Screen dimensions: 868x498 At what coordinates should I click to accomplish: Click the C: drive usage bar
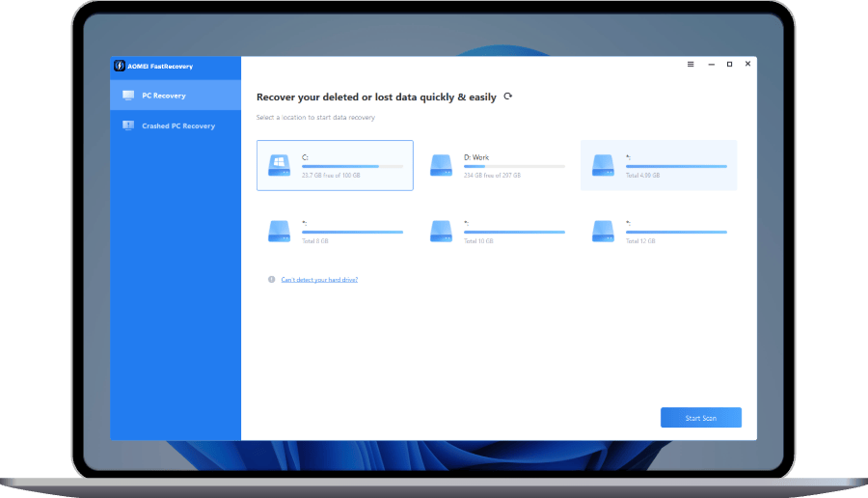click(352, 166)
